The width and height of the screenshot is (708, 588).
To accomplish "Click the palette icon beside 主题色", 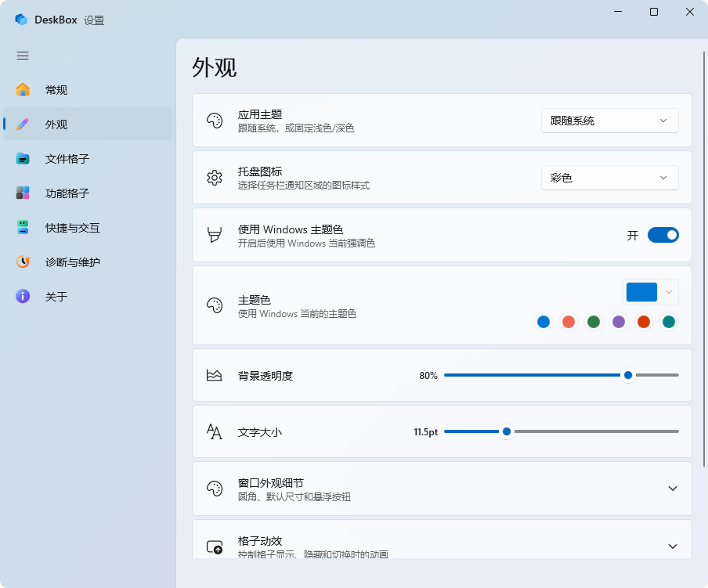I will [x=215, y=305].
